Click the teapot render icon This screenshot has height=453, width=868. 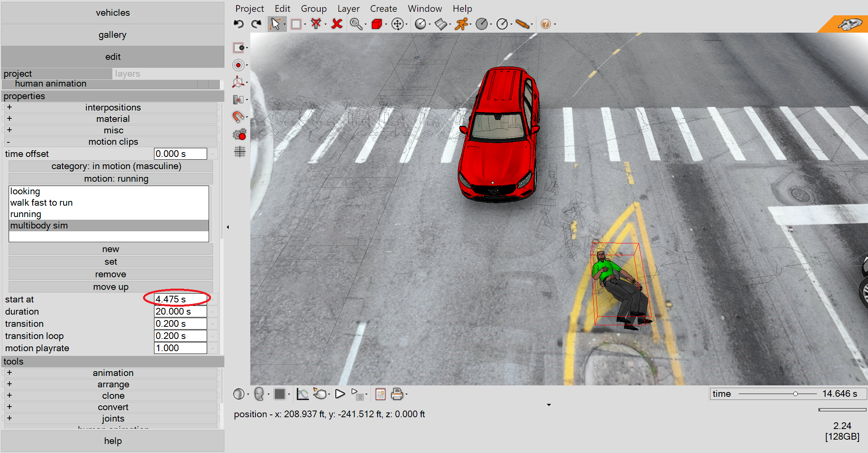(320, 394)
